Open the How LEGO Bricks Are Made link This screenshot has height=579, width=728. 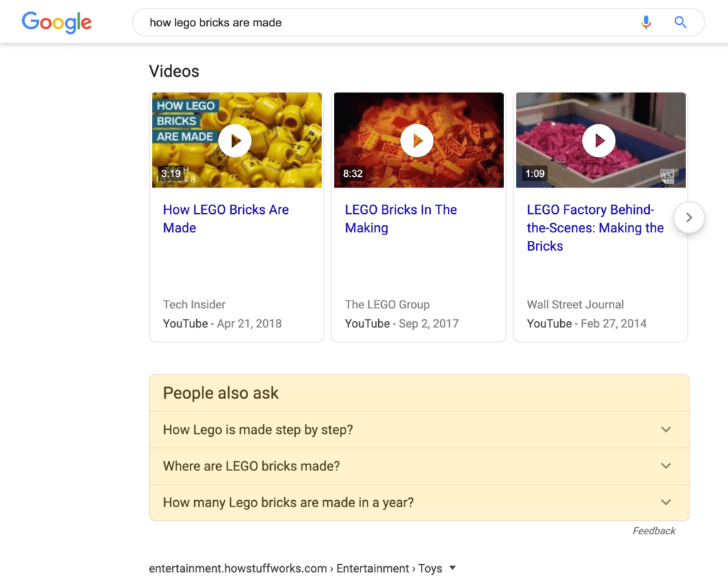[225, 219]
